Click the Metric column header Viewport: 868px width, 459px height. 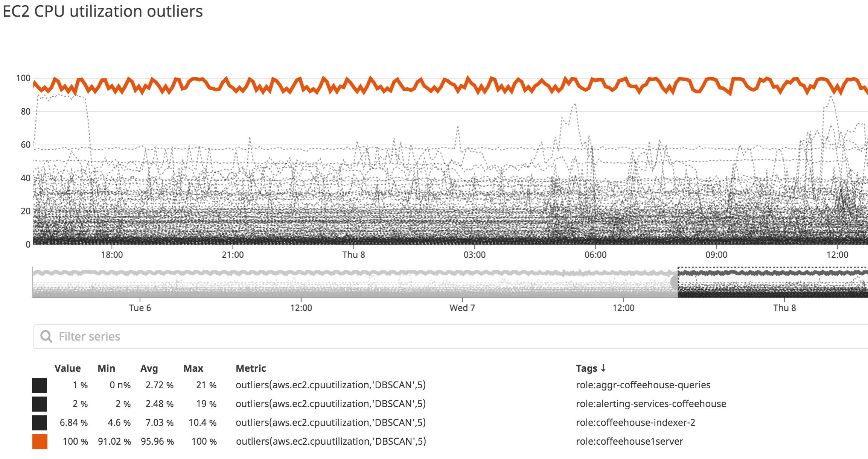251,368
